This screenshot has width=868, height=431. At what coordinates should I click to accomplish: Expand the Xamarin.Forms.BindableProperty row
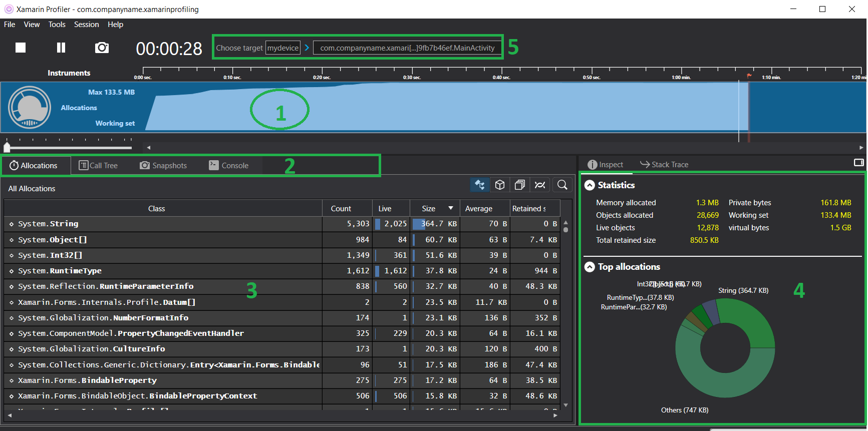12,380
